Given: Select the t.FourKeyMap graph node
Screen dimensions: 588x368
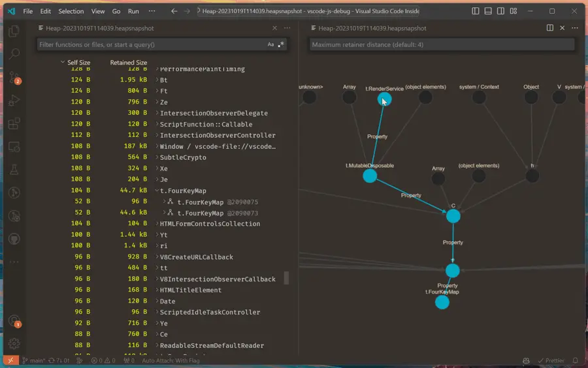Looking at the screenshot, I should (x=442, y=302).
